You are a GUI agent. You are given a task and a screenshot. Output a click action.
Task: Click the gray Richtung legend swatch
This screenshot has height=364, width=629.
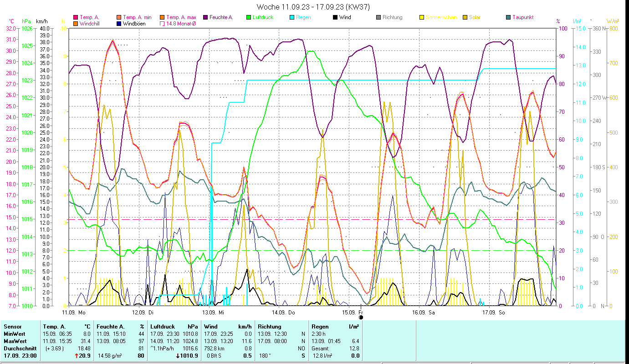378,17
